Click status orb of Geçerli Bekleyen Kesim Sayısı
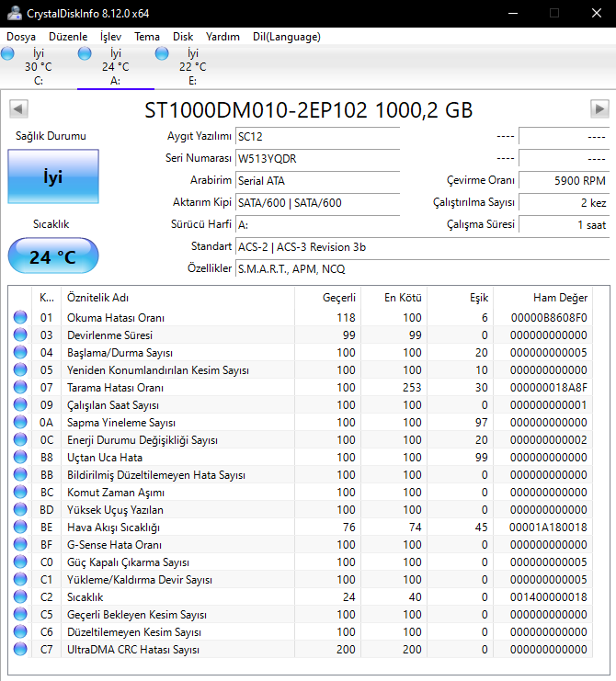 click(x=20, y=614)
